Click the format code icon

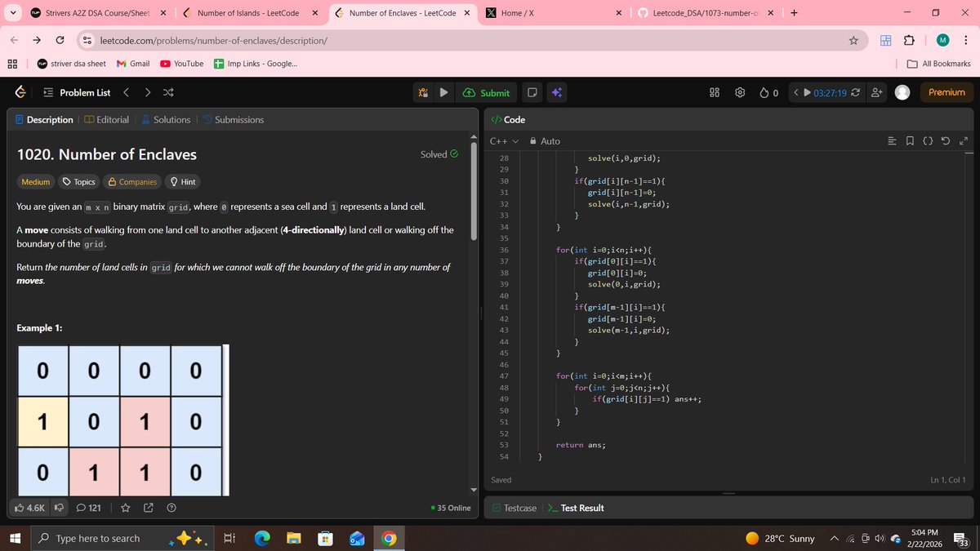pyautogui.click(x=892, y=141)
